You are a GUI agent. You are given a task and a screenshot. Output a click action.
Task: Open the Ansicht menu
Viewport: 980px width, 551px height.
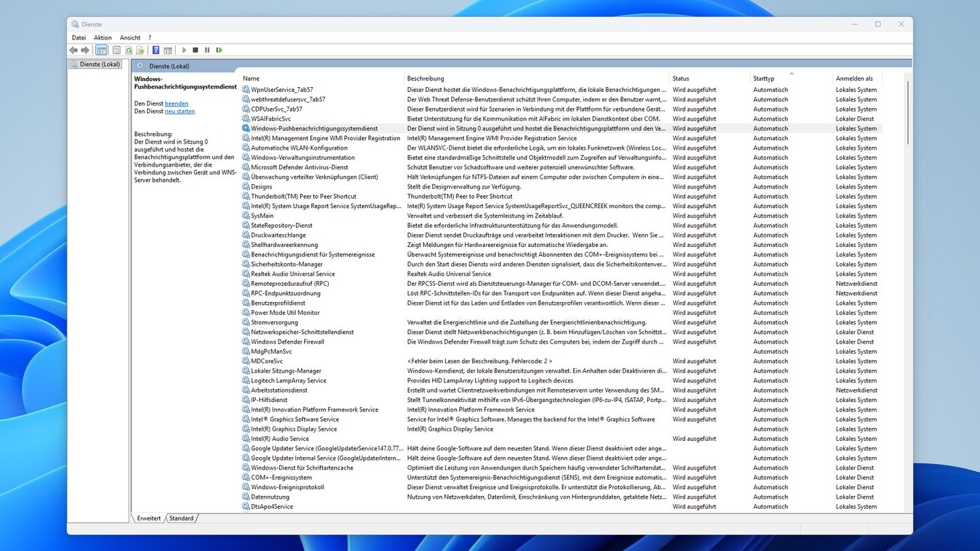pos(130,38)
